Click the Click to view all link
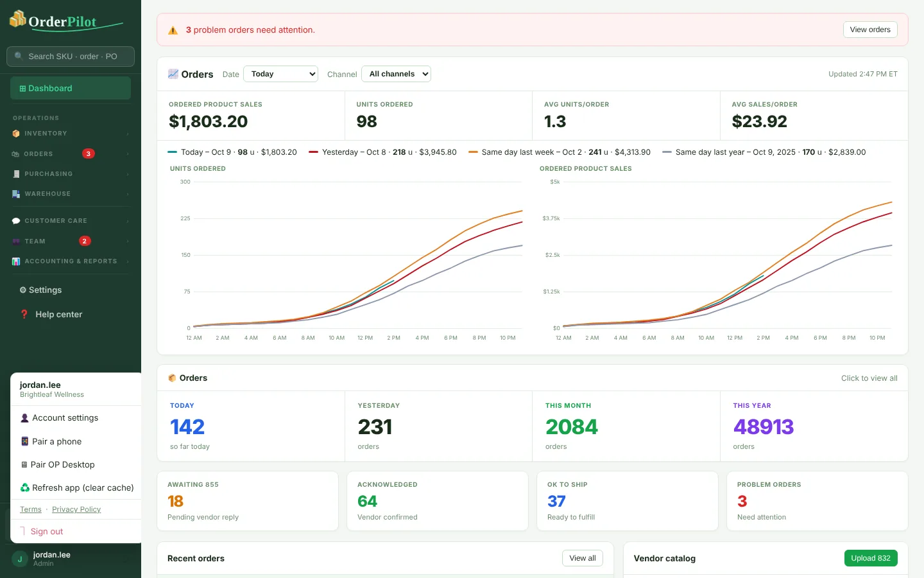 click(x=869, y=378)
